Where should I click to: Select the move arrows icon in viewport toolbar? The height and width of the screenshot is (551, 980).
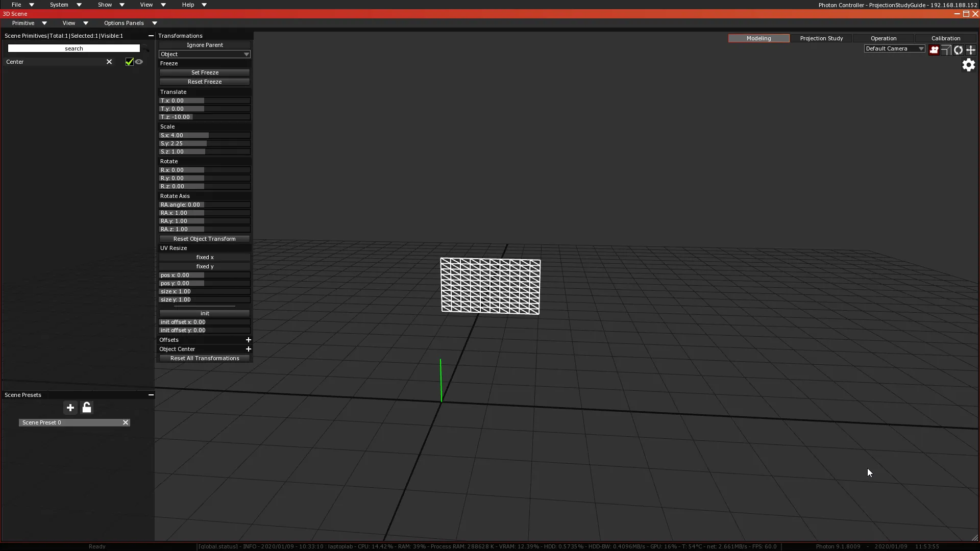[x=971, y=49]
